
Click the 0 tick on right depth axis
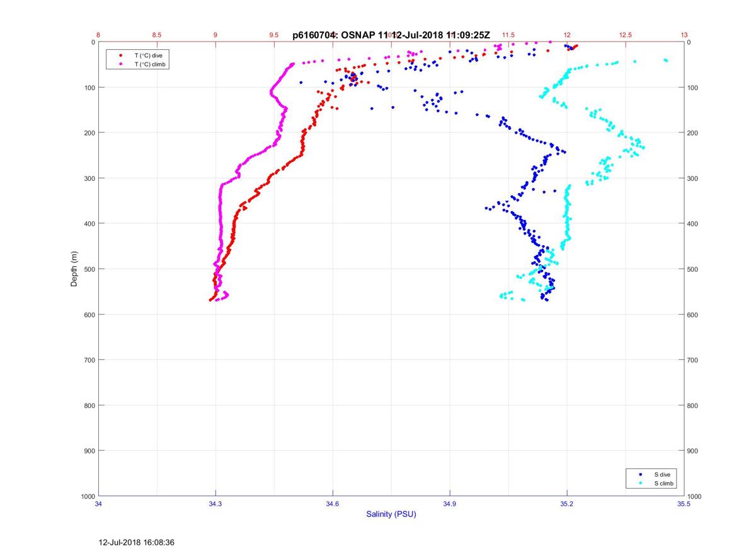[689, 42]
